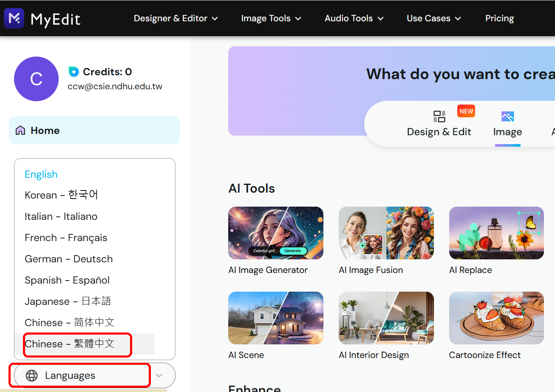Select English language option

(x=41, y=174)
